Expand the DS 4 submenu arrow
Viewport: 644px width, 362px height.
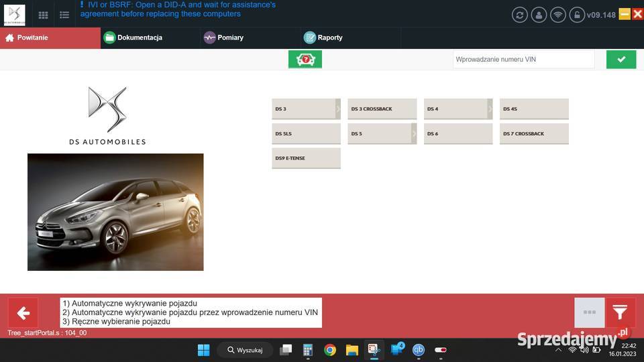click(490, 109)
